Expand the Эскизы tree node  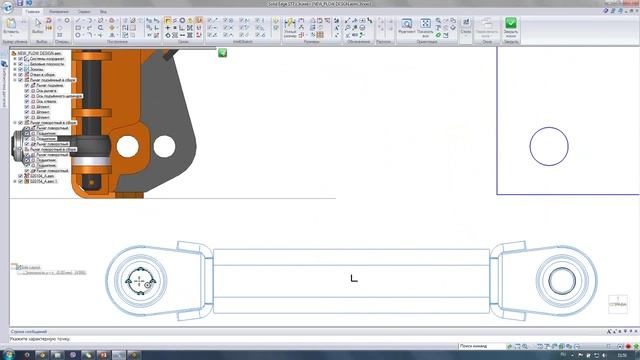coord(15,69)
